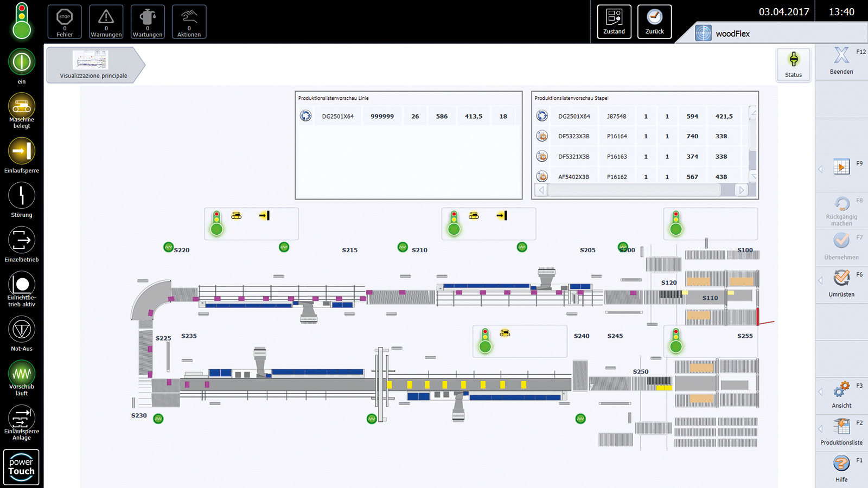This screenshot has width=868, height=488.
Task: Click Beenden to exit
Action: click(x=841, y=60)
